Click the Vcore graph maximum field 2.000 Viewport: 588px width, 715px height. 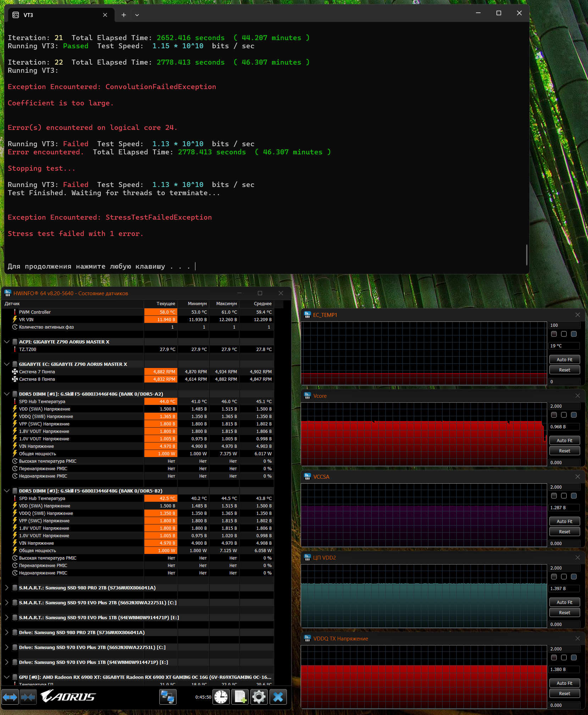(564, 406)
